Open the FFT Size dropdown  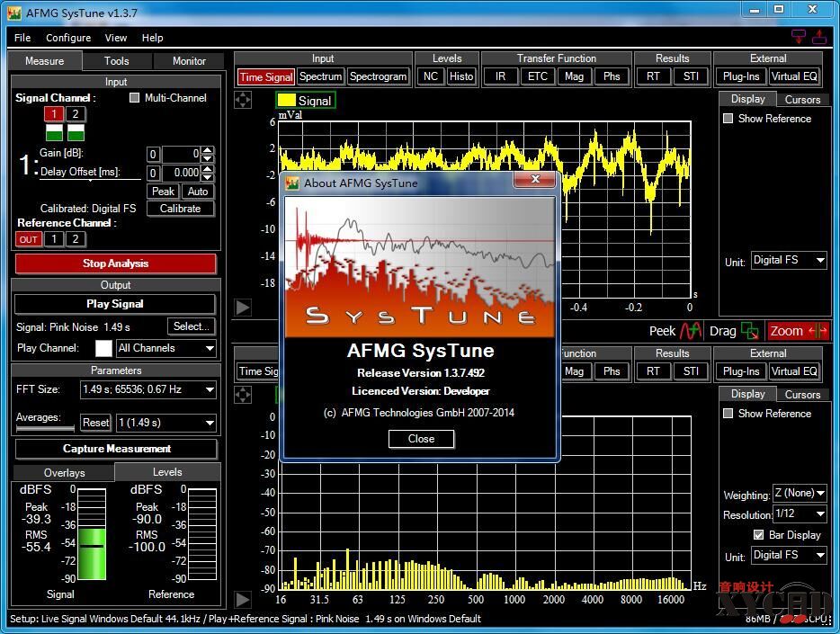148,389
